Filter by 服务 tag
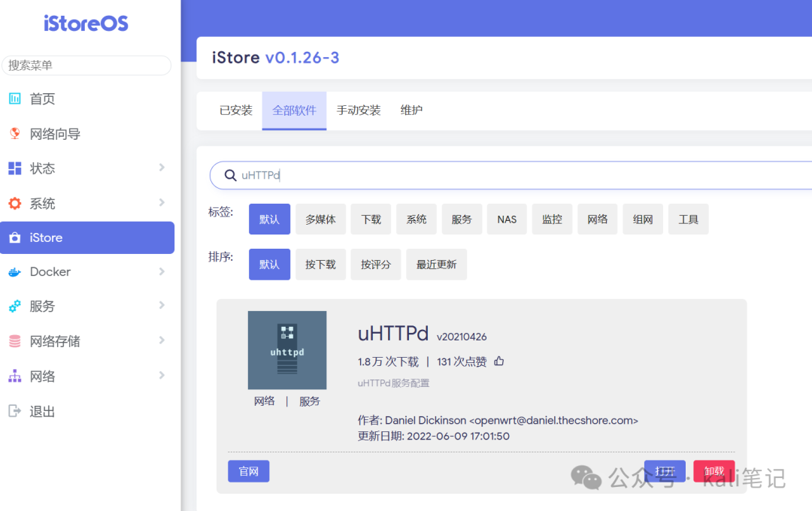 click(462, 219)
